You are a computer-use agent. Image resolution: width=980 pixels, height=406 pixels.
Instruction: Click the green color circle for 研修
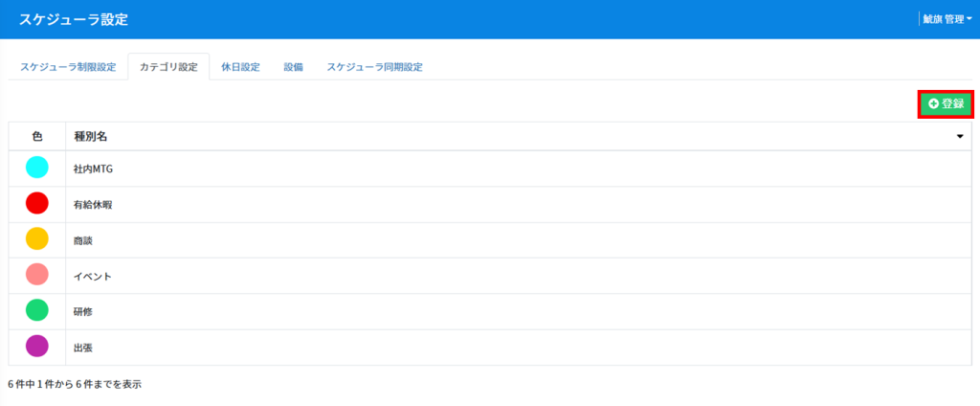coord(37,311)
